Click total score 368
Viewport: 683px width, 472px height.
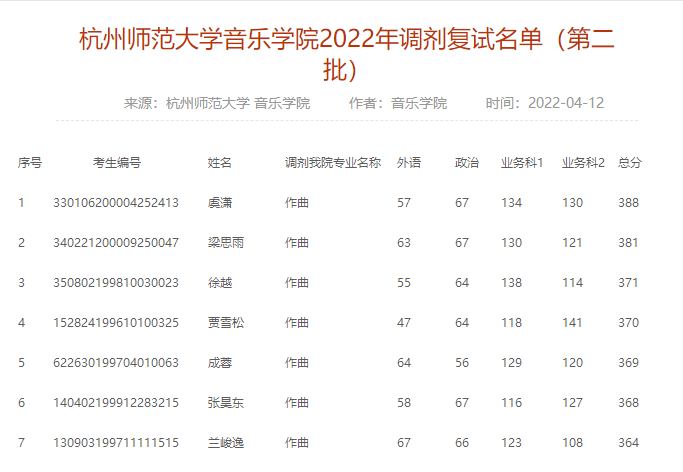coord(628,403)
